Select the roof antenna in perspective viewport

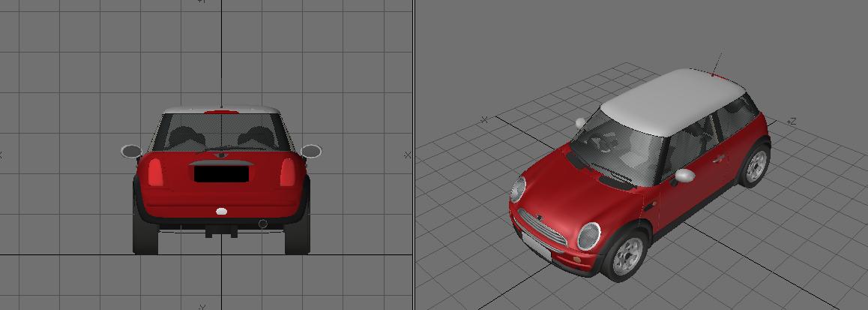point(717,64)
